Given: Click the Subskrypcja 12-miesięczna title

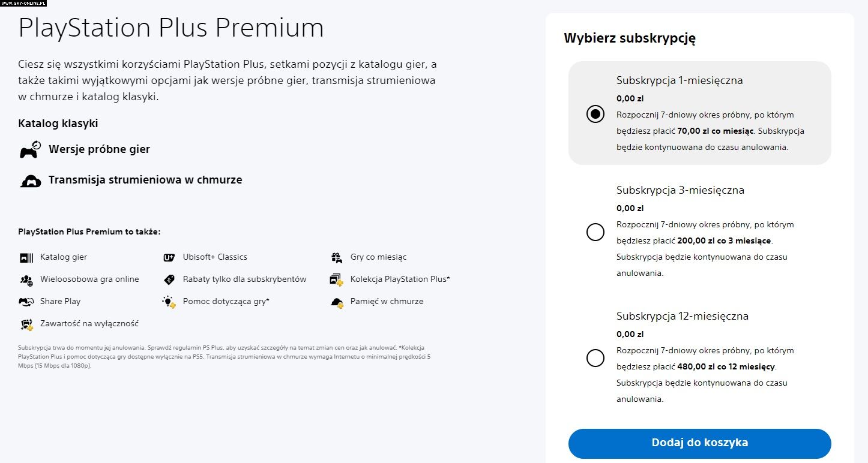Looking at the screenshot, I should 683,316.
